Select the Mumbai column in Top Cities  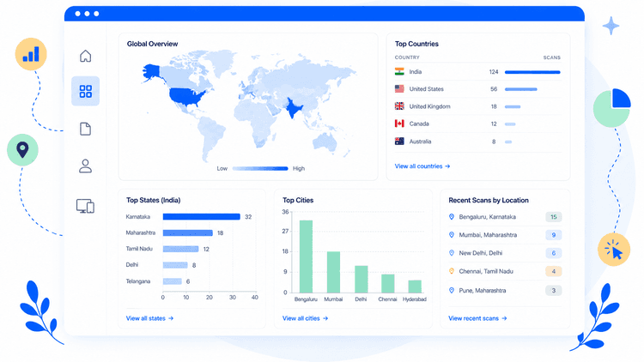point(333,272)
